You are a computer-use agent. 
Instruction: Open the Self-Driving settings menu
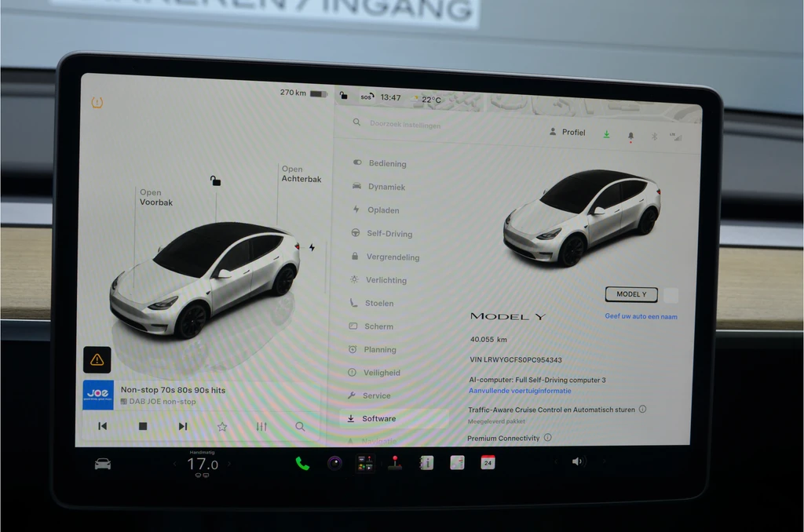(382, 233)
